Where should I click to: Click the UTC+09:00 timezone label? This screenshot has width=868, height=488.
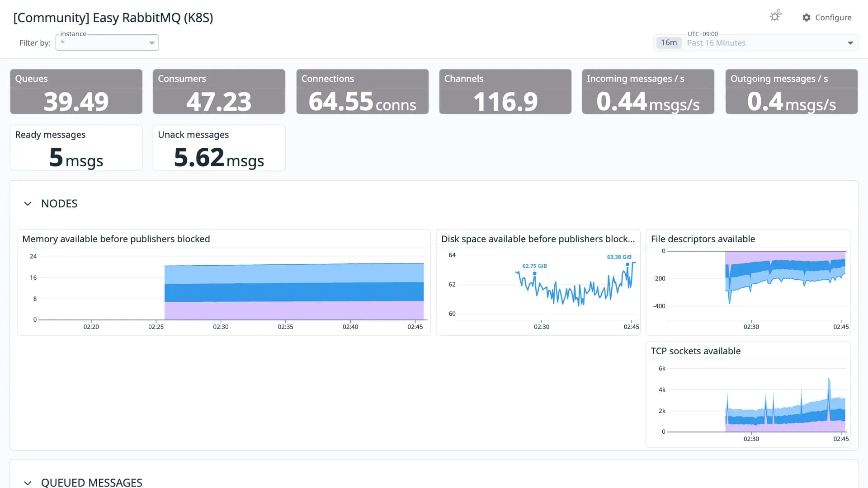(703, 34)
